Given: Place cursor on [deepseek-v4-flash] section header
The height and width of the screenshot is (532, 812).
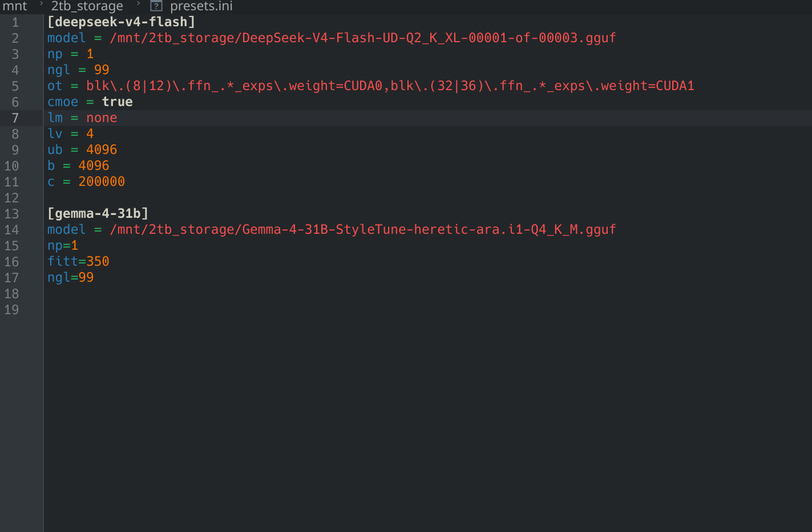Looking at the screenshot, I should [122, 22].
